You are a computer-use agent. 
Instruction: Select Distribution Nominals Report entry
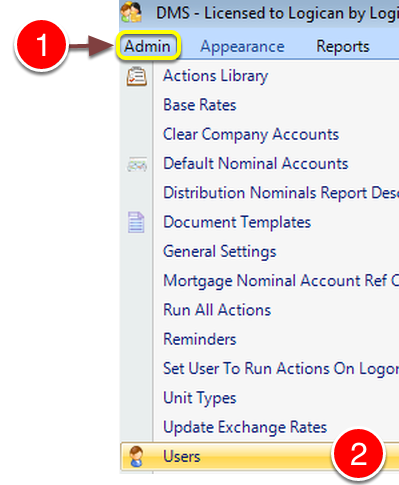coord(281,193)
